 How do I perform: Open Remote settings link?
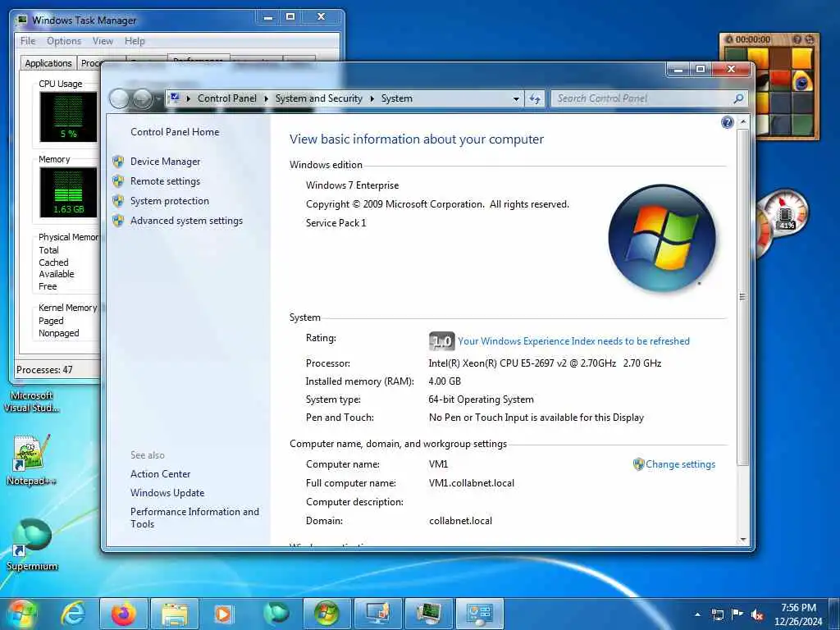coord(165,181)
